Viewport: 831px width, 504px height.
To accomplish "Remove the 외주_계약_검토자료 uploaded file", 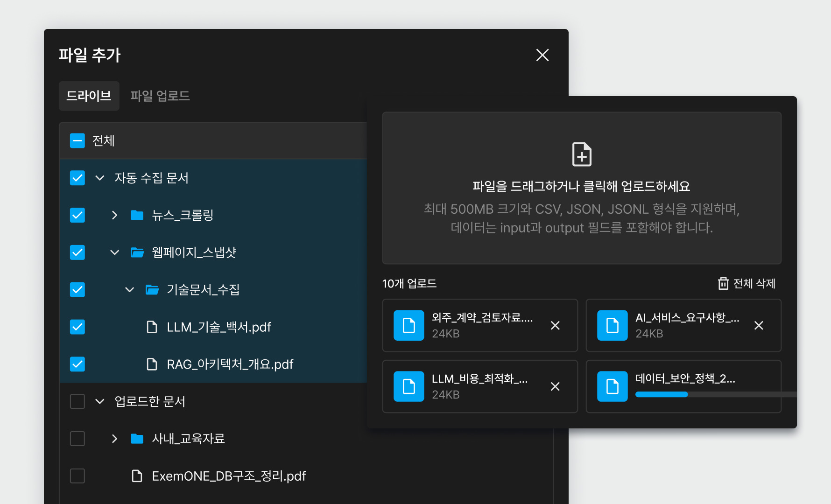I will 555,326.
